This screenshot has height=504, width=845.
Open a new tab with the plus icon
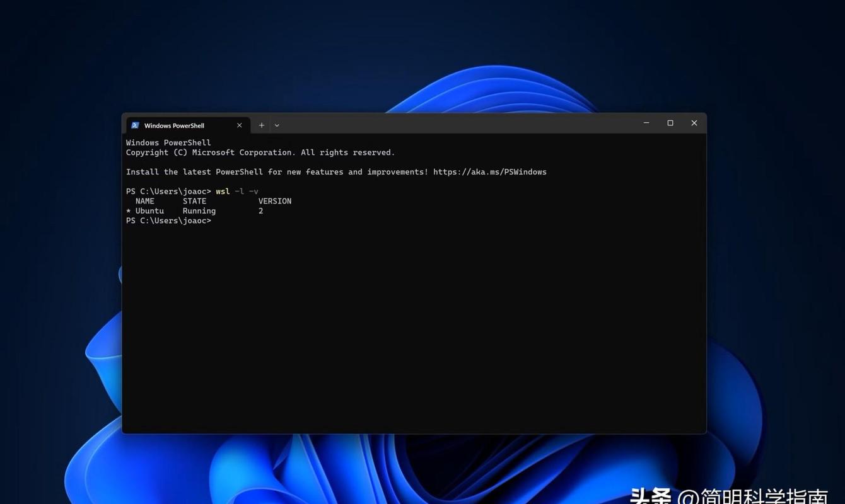(x=261, y=125)
